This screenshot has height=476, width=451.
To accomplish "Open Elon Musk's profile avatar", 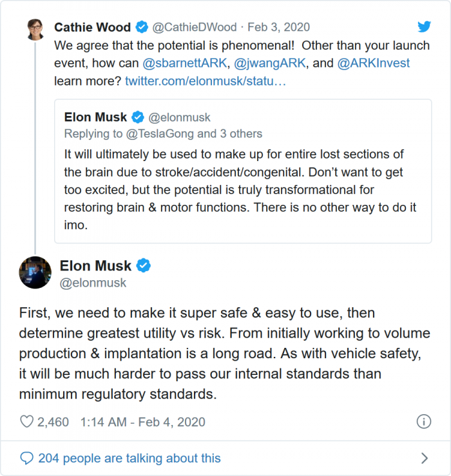I will point(35,272).
